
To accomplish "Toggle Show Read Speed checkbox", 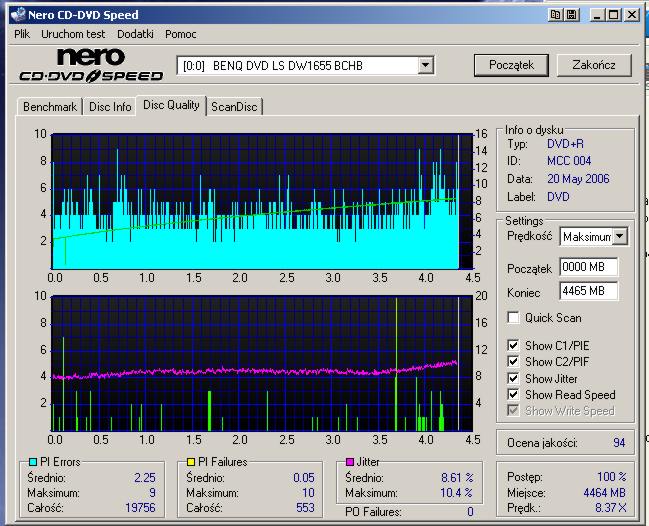I will click(513, 394).
